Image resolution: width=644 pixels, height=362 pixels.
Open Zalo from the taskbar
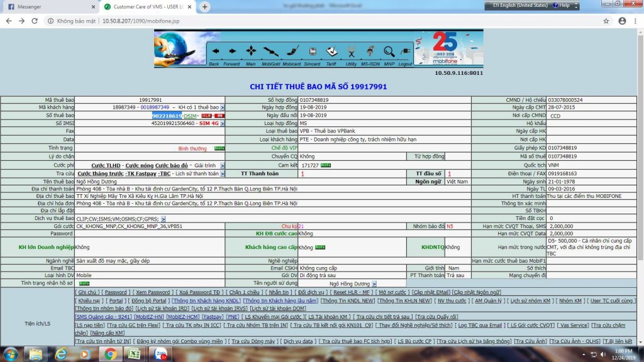[x=160, y=354]
